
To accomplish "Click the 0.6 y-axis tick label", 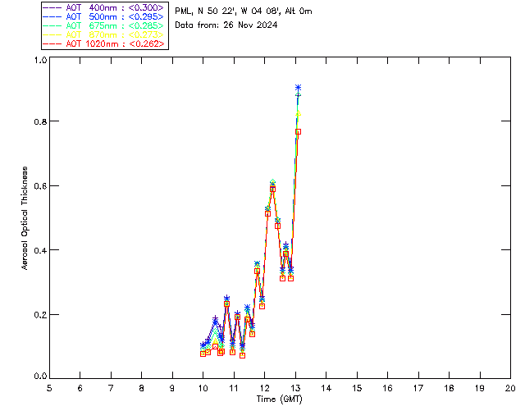I will [40, 186].
